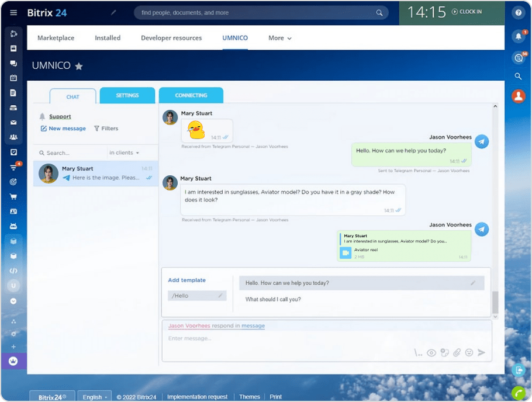
Task: Star UMNICO as a favorite
Action: coord(79,66)
